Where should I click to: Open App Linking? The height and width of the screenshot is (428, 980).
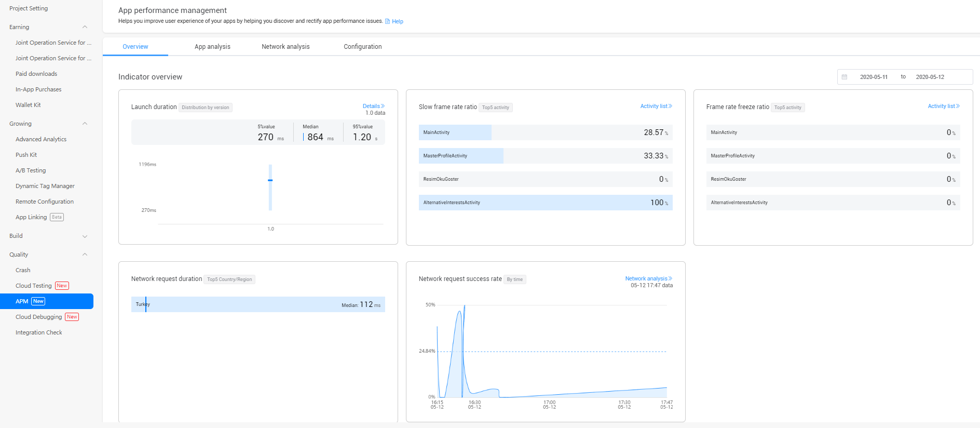31,217
